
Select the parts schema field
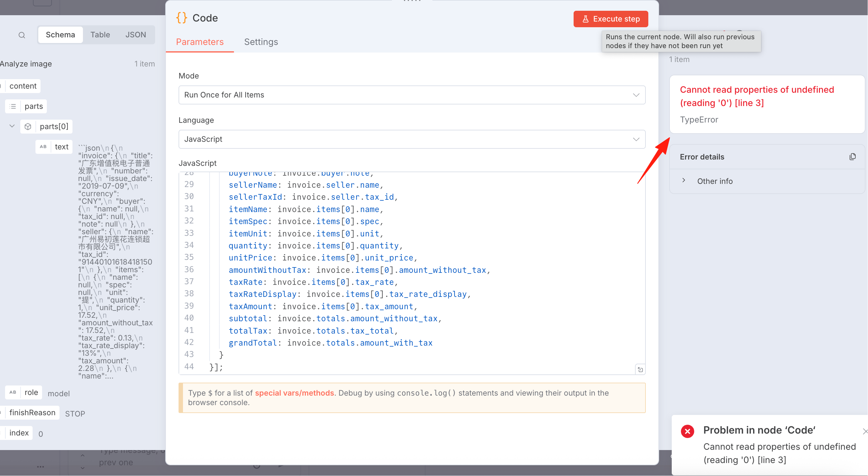click(x=34, y=106)
